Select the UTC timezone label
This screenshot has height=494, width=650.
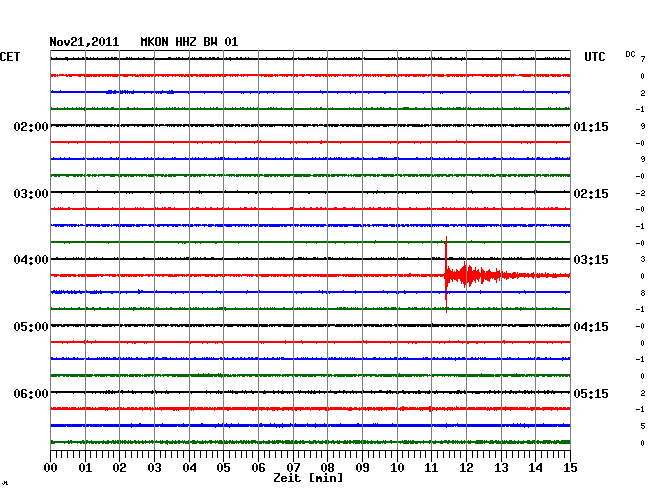(594, 57)
